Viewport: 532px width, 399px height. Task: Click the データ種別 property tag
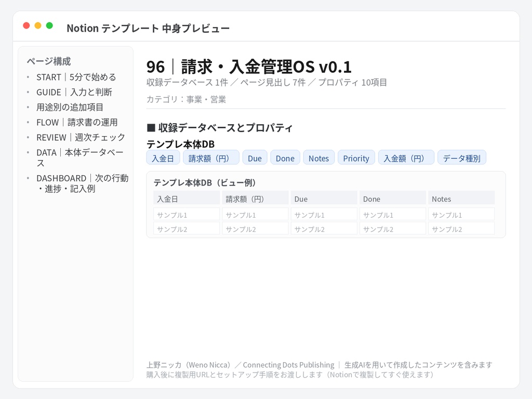coord(462,157)
